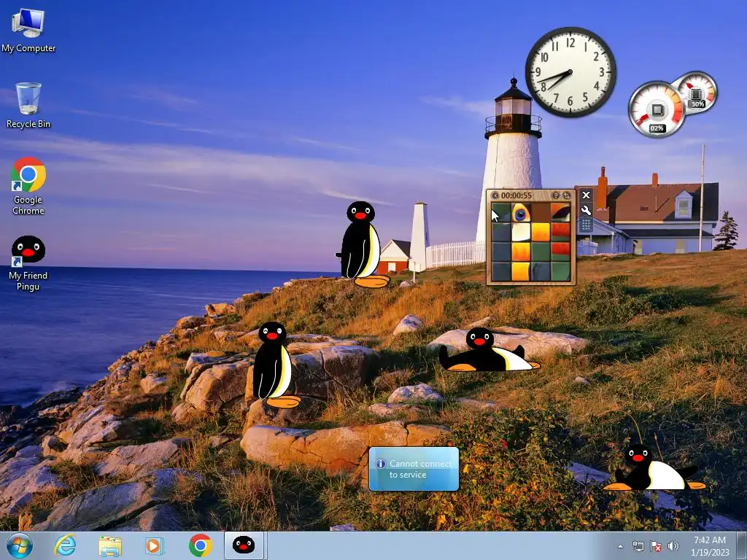Click the volume speaker tray icon
747x560 pixels.
tap(673, 546)
